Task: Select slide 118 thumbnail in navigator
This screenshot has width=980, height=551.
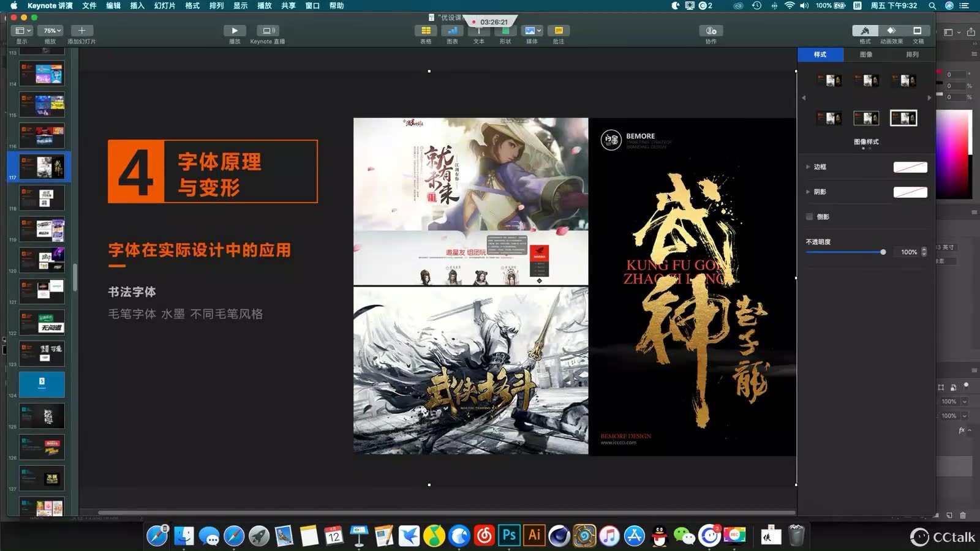Action: [42, 198]
